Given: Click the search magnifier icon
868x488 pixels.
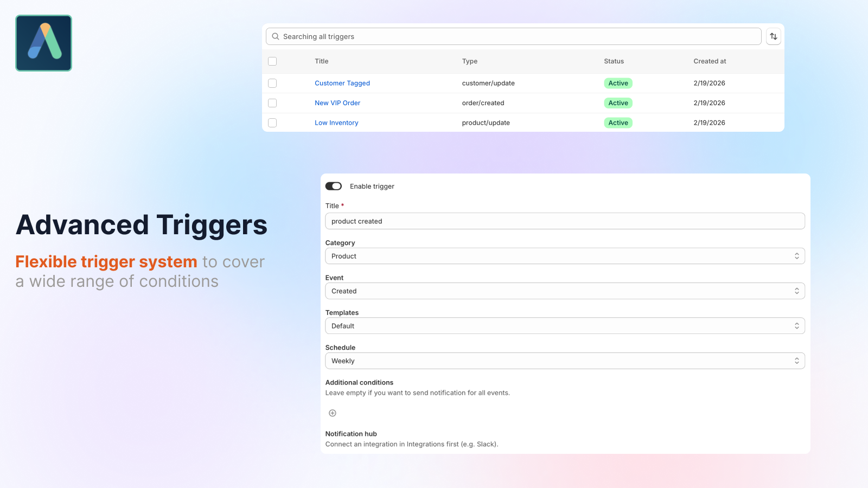Looking at the screenshot, I should pos(275,36).
